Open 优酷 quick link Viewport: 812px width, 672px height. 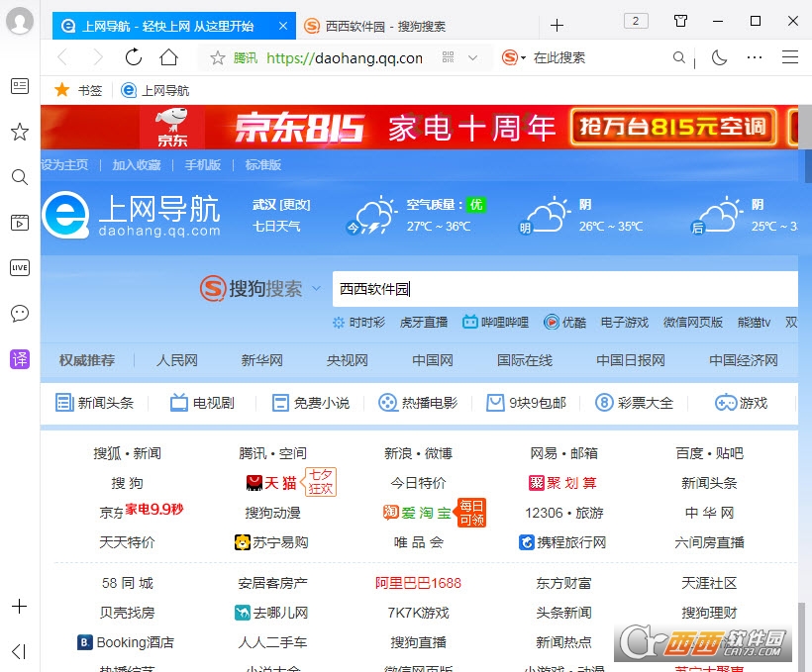(x=564, y=323)
